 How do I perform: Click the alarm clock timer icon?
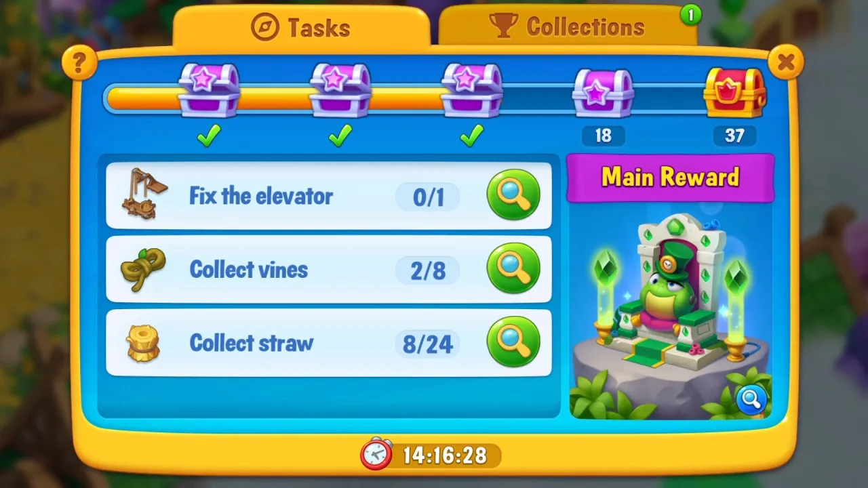pos(376,453)
